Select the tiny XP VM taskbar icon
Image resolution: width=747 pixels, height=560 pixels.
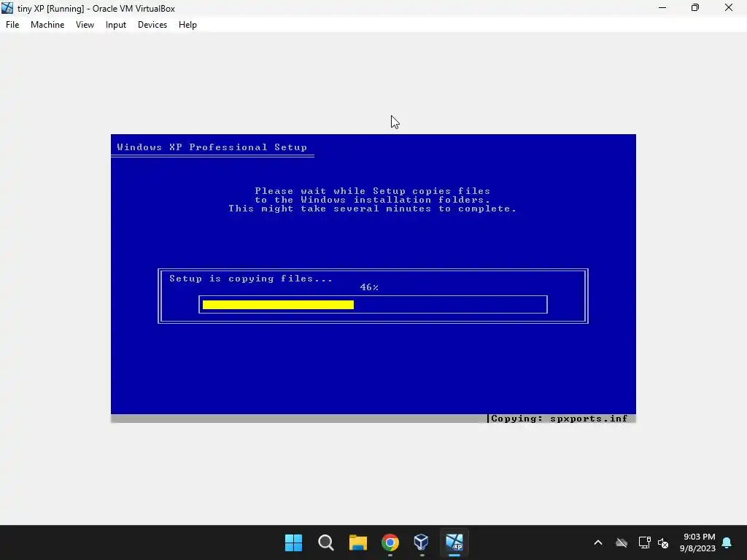click(x=454, y=542)
